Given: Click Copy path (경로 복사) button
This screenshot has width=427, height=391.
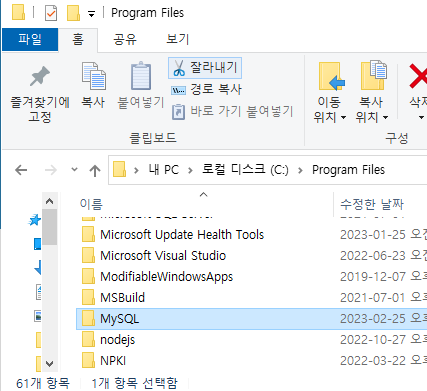Looking at the screenshot, I should (206, 89).
